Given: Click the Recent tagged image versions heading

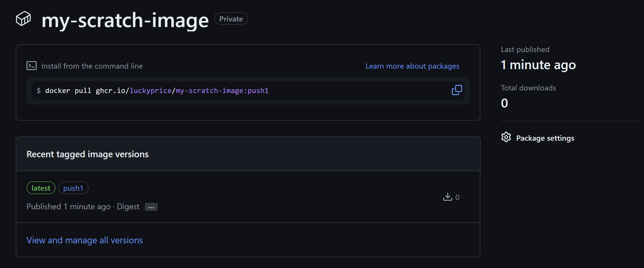Looking at the screenshot, I should point(87,154).
